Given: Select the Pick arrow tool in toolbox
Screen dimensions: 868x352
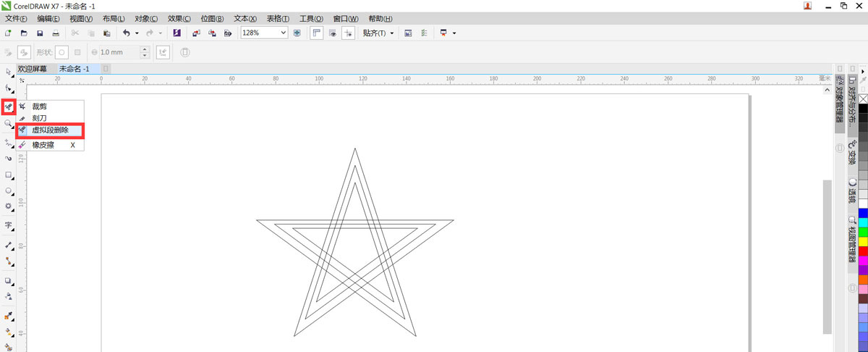Looking at the screenshot, I should coord(8,71).
